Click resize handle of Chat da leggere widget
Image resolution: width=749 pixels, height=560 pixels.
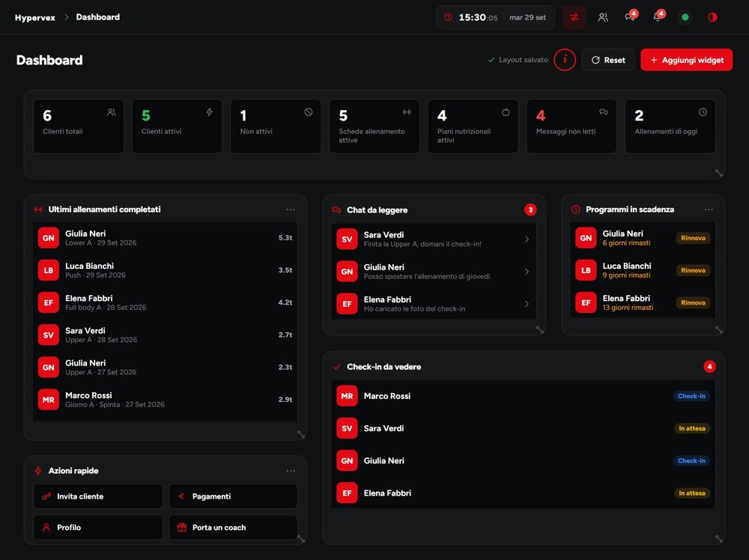pyautogui.click(x=540, y=329)
